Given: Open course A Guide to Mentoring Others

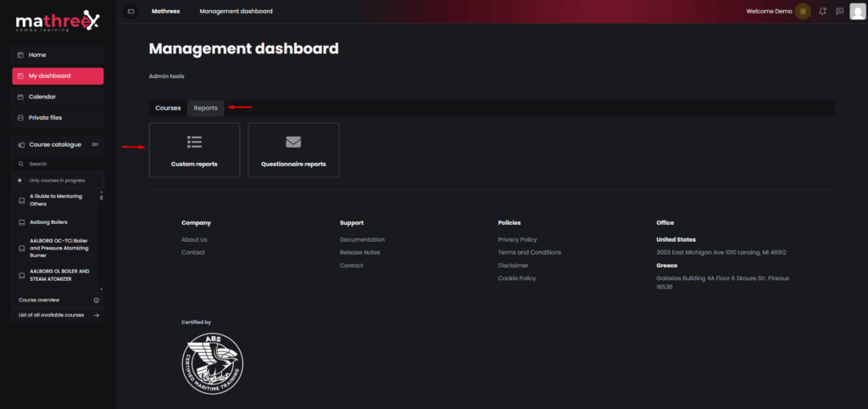Looking at the screenshot, I should pos(55,200).
